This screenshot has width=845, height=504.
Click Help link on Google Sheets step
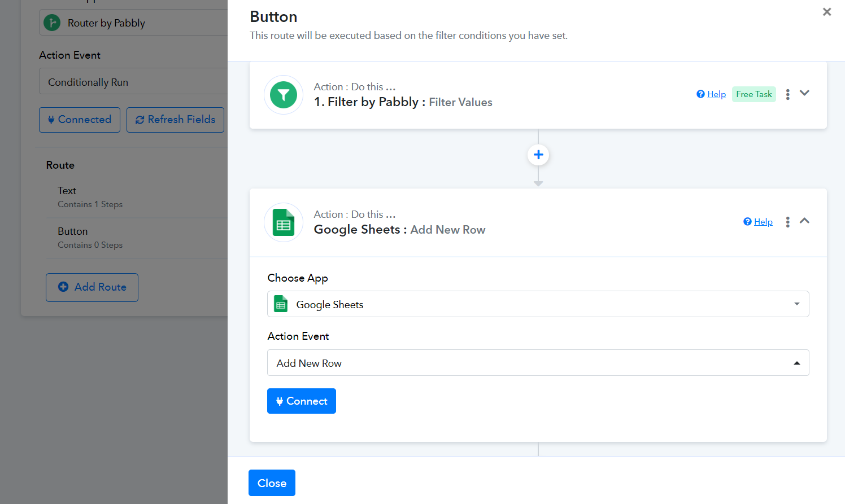[x=758, y=222]
